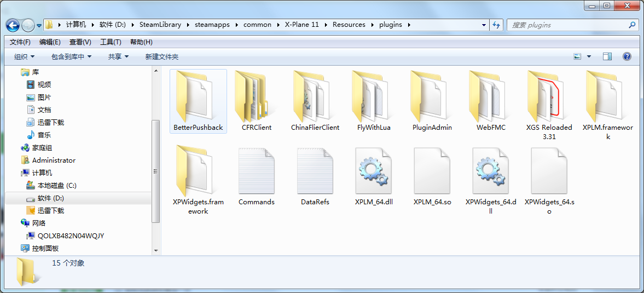Open the 包含到库中 dropdown
This screenshot has height=293, width=644.
71,57
